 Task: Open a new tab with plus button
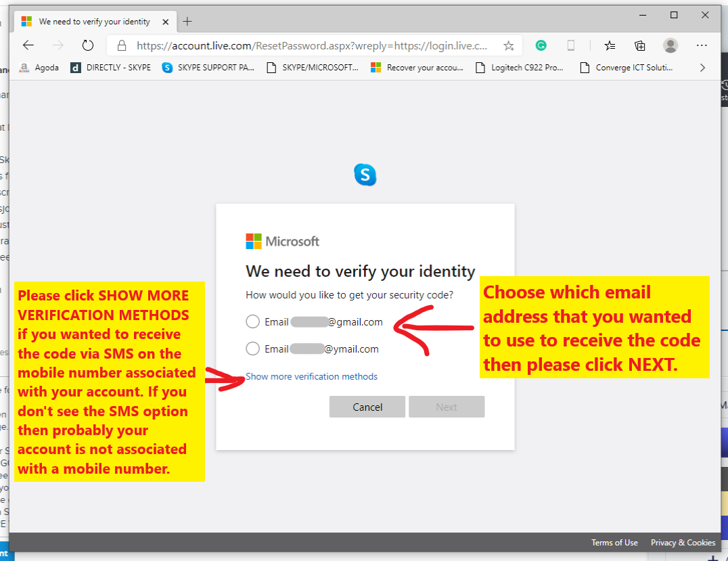tap(187, 22)
